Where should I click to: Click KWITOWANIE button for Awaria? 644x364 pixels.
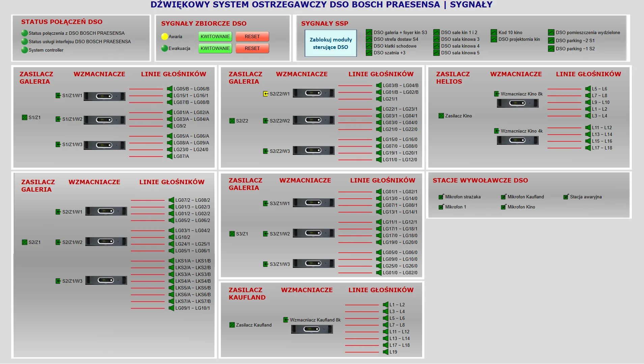point(215,36)
